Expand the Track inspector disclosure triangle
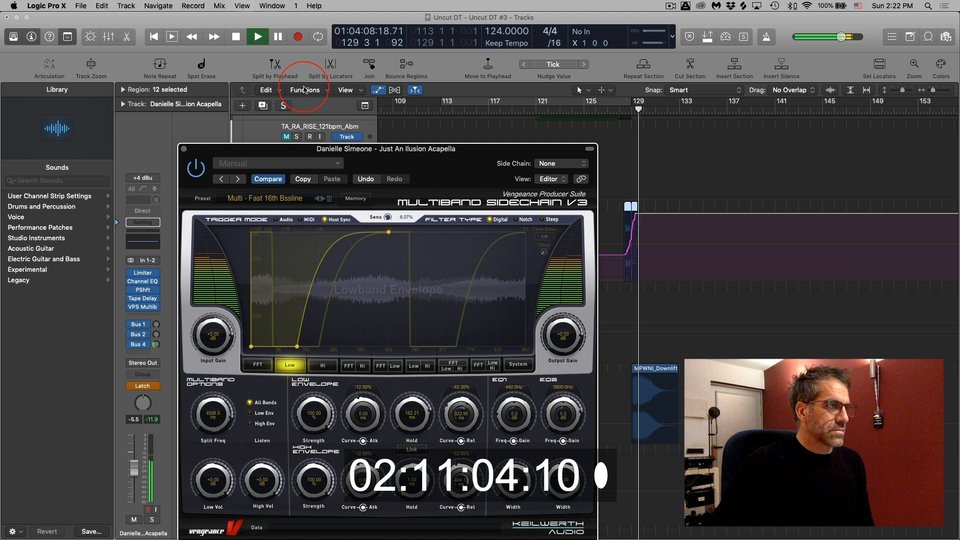The width and height of the screenshot is (960, 540). tap(122, 104)
